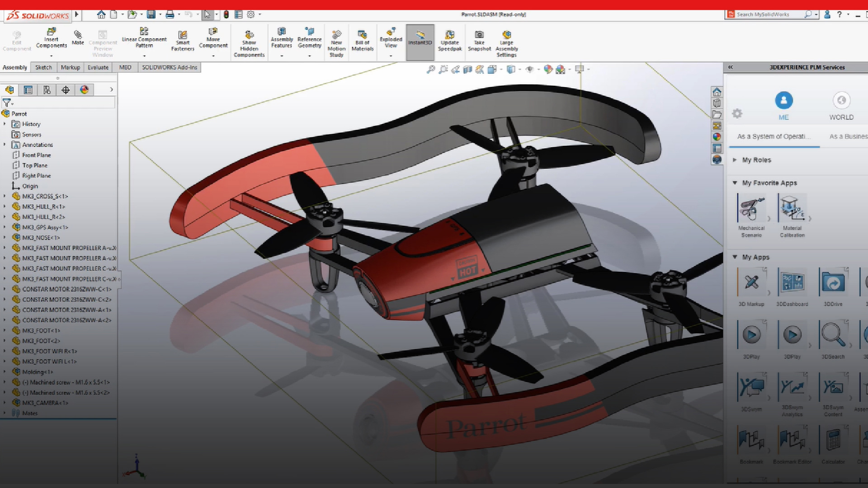The height and width of the screenshot is (488, 868).
Task: Select the As a System of Operations tab
Action: click(774, 136)
